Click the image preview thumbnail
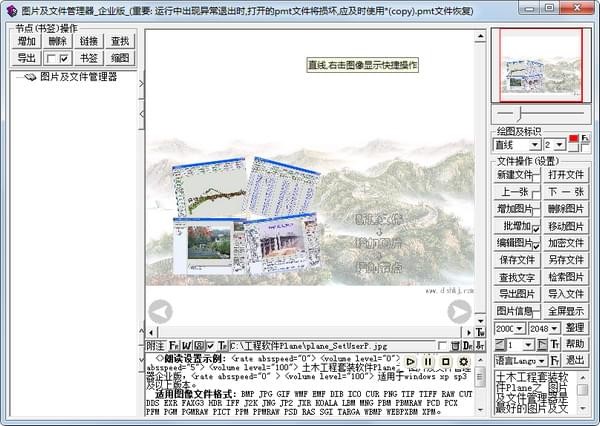The width and height of the screenshot is (600, 426). tap(541, 65)
